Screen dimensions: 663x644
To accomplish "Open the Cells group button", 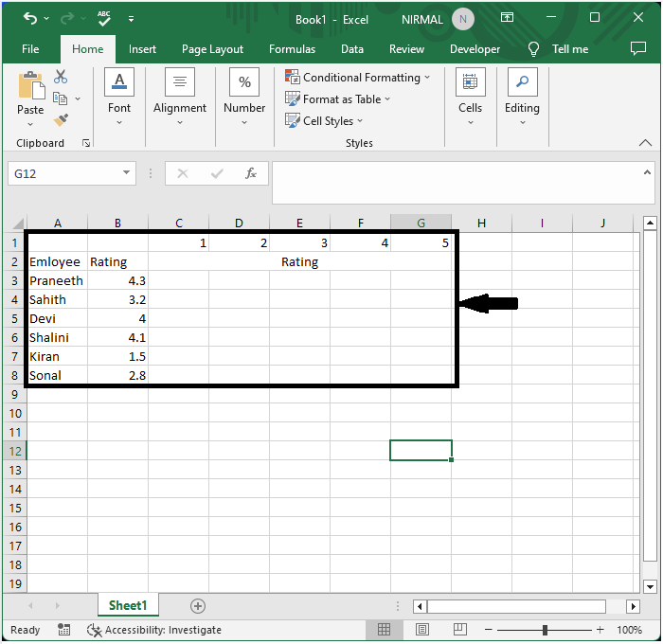I will click(470, 97).
